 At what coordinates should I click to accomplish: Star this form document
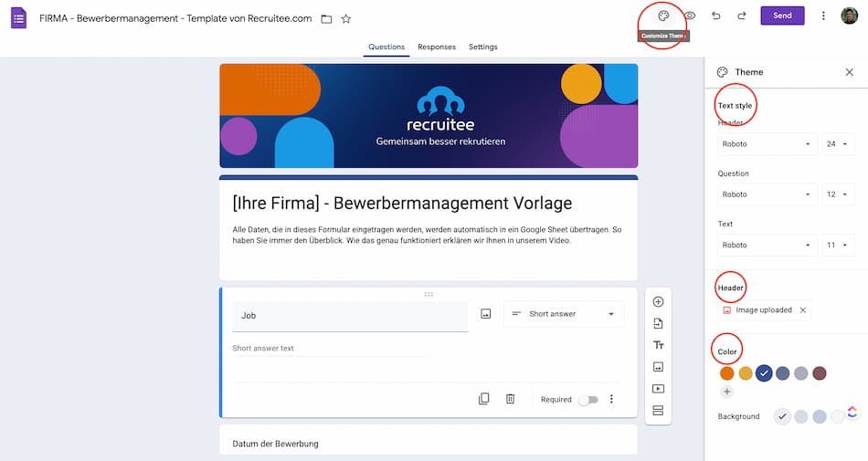345,18
